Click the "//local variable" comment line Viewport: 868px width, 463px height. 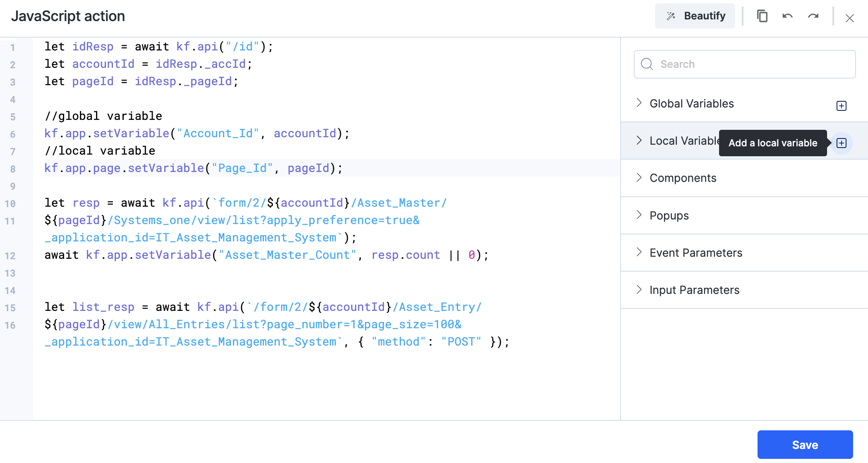click(x=100, y=150)
